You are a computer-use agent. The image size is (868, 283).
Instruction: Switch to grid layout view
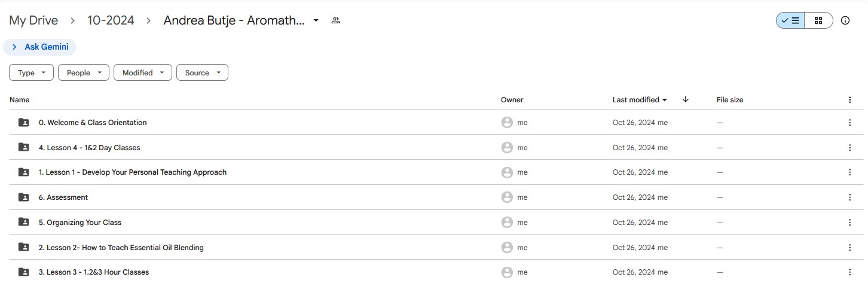pos(818,20)
